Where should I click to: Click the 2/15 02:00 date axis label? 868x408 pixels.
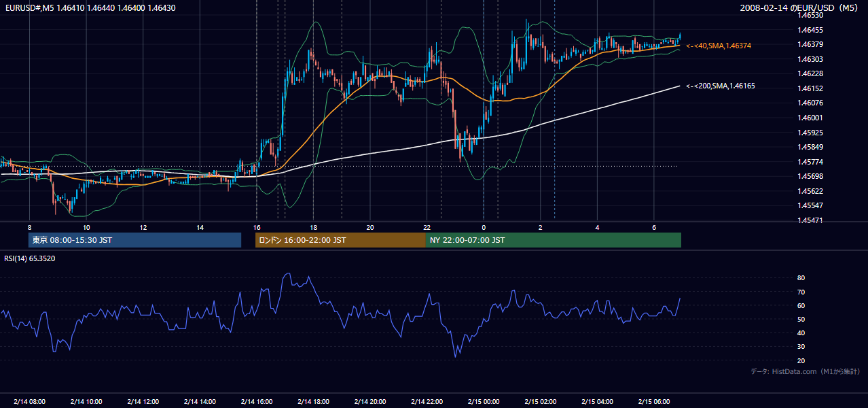[x=541, y=402]
